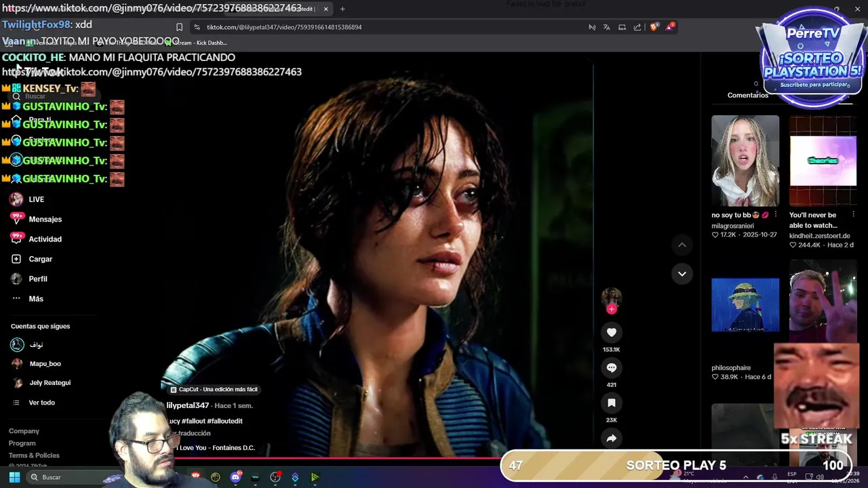Go to next video with down chevron

[682, 274]
